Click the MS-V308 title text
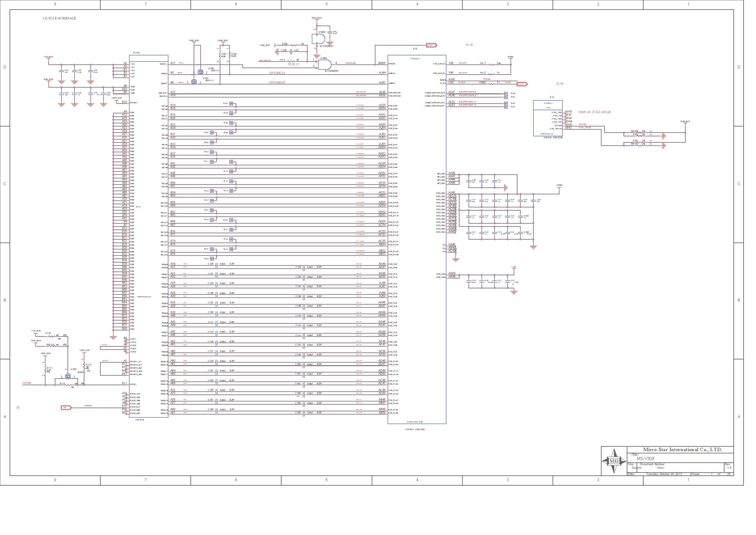The height and width of the screenshot is (535, 756). pos(645,459)
